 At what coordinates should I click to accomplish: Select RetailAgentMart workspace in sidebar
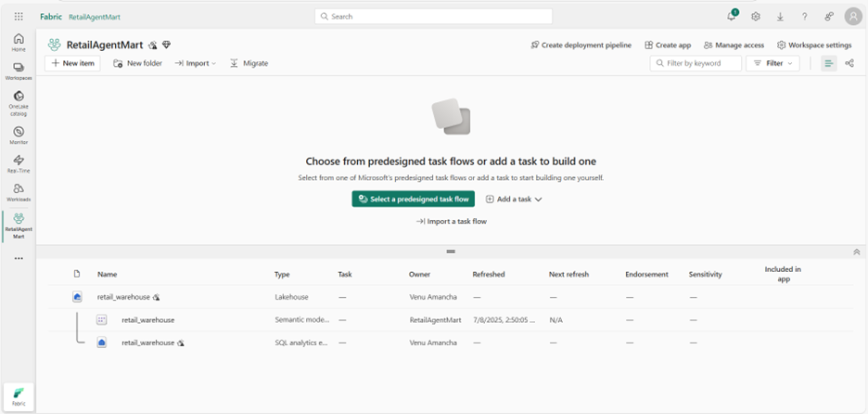tap(19, 226)
